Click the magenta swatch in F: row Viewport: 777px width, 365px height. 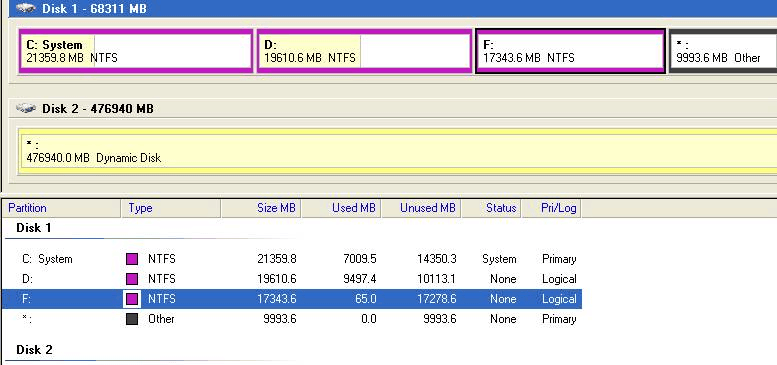132,299
